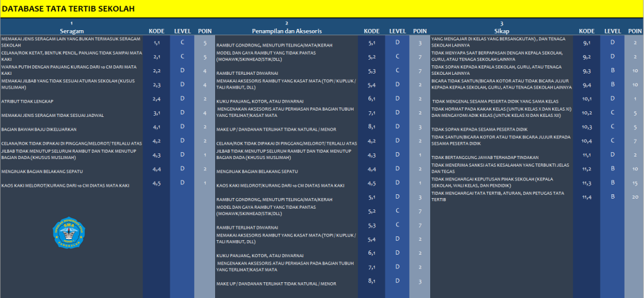Select the 'Sikap' section header
Image resolution: width=644 pixels, height=298 pixels.
click(x=501, y=31)
